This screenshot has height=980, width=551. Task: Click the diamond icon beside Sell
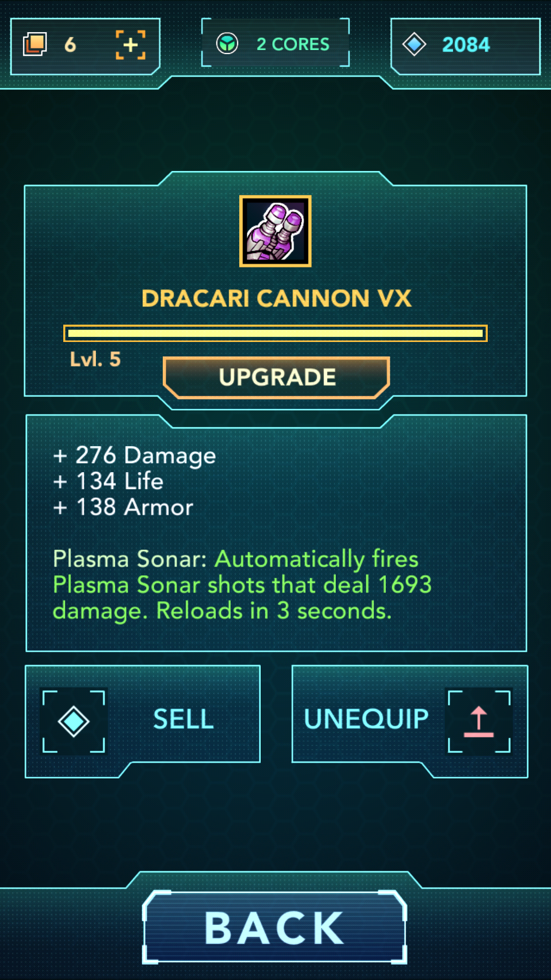(x=73, y=721)
